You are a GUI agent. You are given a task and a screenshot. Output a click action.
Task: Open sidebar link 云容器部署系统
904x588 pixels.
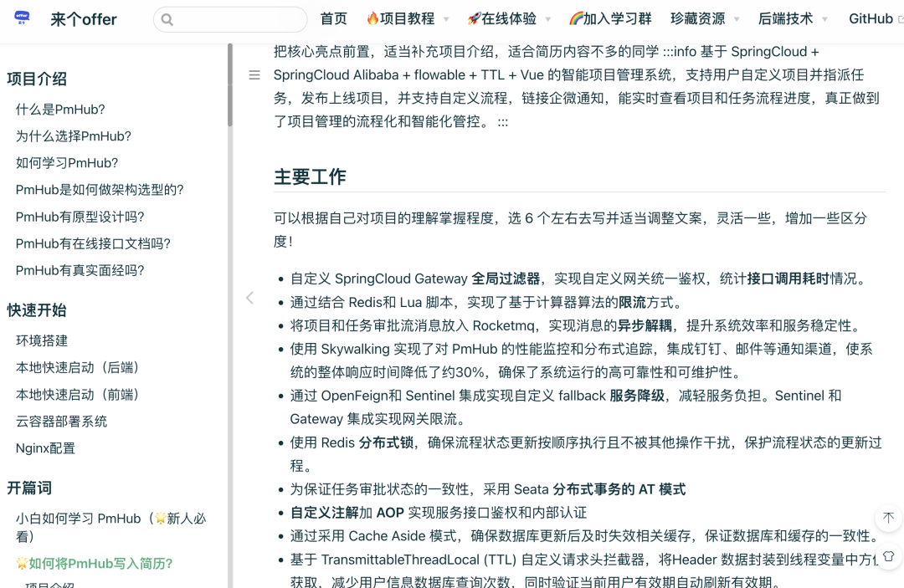click(61, 422)
